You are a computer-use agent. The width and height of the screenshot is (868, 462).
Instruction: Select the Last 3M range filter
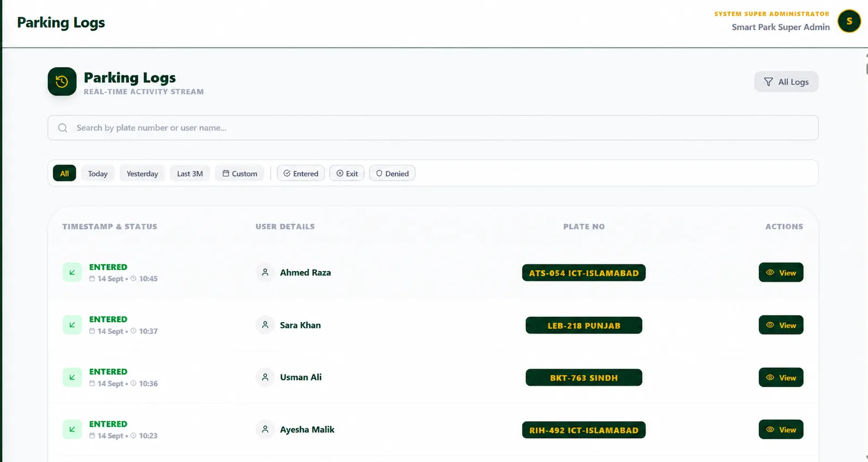(190, 174)
